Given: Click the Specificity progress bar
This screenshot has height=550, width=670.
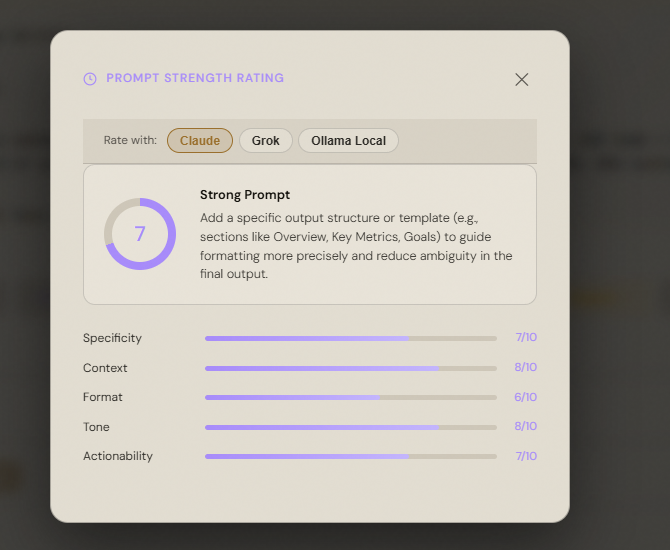Looking at the screenshot, I should (x=351, y=338).
